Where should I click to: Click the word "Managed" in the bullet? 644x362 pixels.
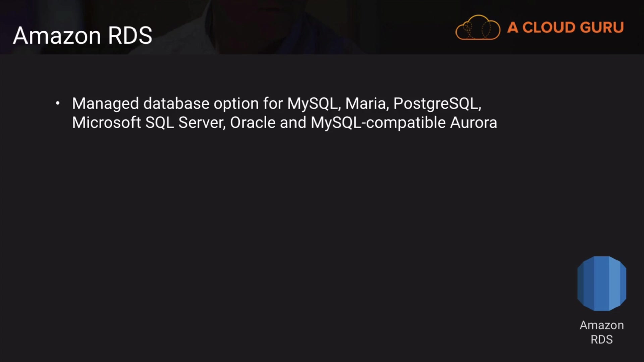(105, 104)
